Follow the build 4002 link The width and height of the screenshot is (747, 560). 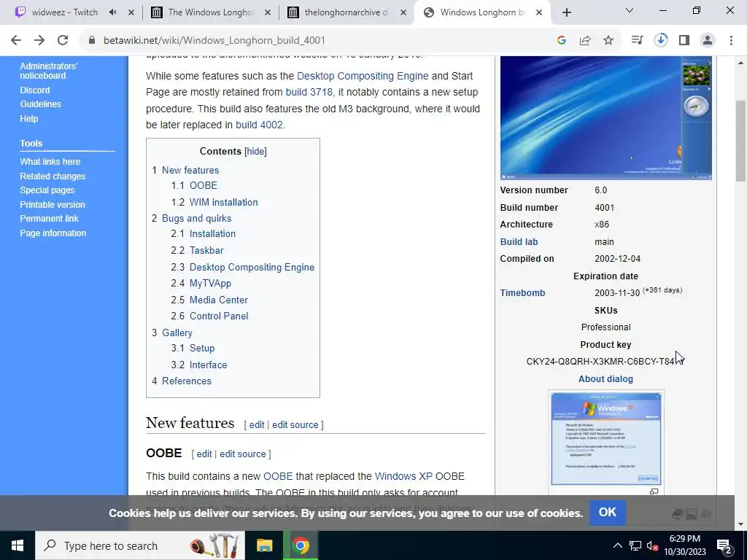coord(260,125)
